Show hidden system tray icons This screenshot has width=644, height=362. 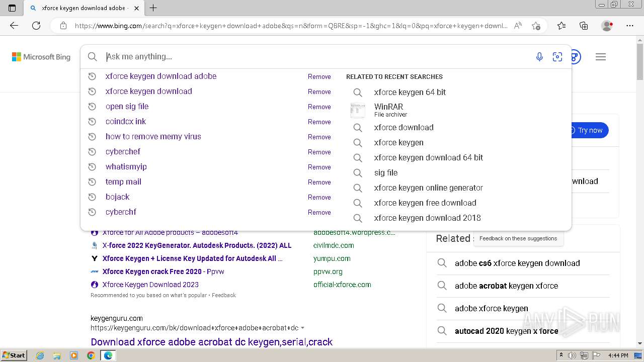click(x=561, y=355)
